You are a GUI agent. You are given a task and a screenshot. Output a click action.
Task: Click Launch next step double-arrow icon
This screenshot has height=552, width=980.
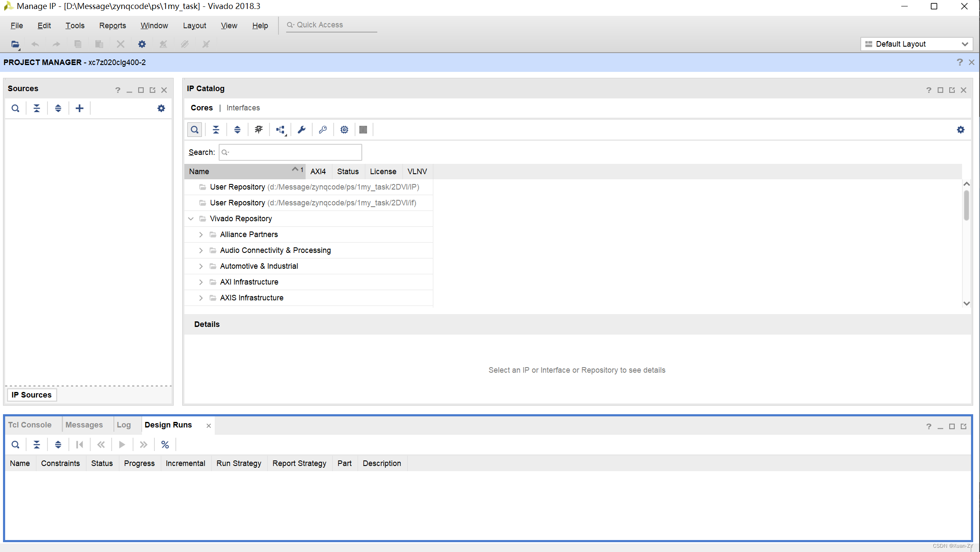144,445
